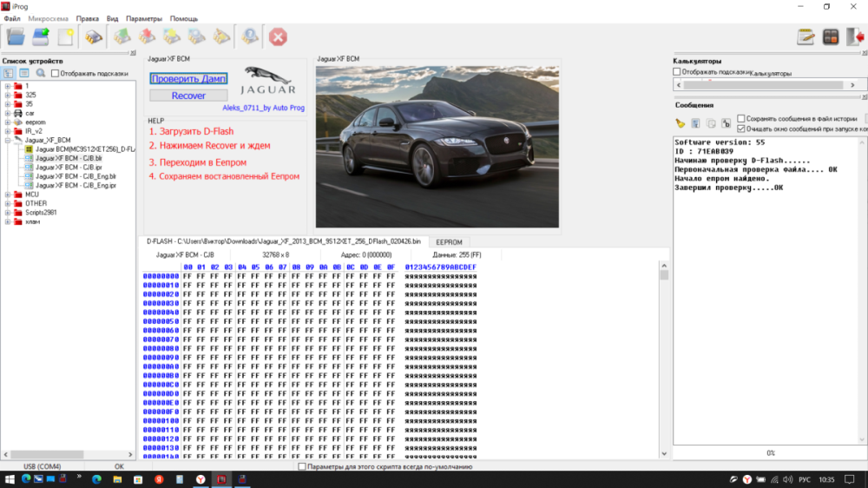Clear messages with the broom icon
Image resolution: width=868 pixels, height=488 pixels.
point(681,123)
